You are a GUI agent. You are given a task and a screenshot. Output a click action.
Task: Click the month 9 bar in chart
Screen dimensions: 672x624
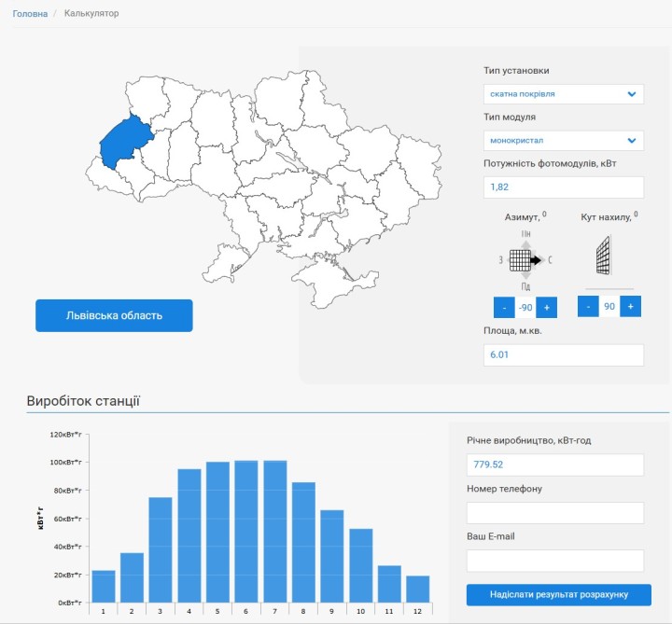tap(332, 556)
